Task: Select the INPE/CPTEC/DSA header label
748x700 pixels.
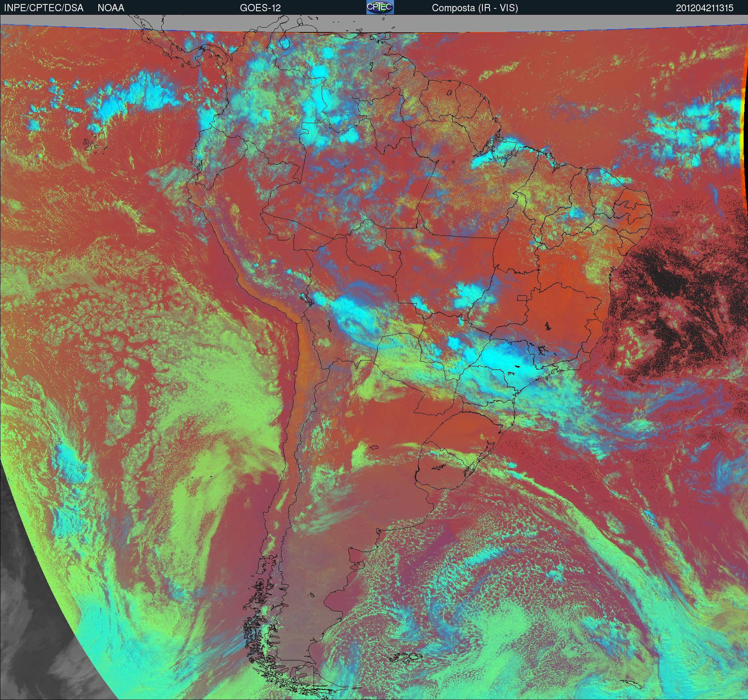Action: pos(44,8)
